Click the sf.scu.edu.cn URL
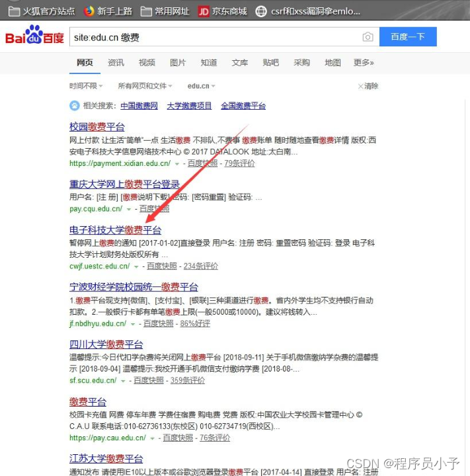The height and width of the screenshot is (476, 470). (93, 380)
